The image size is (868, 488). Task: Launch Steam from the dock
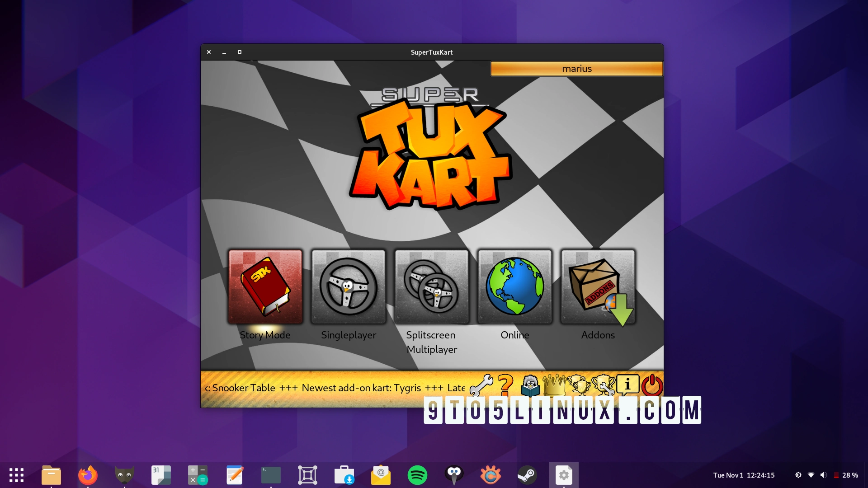pos(527,475)
